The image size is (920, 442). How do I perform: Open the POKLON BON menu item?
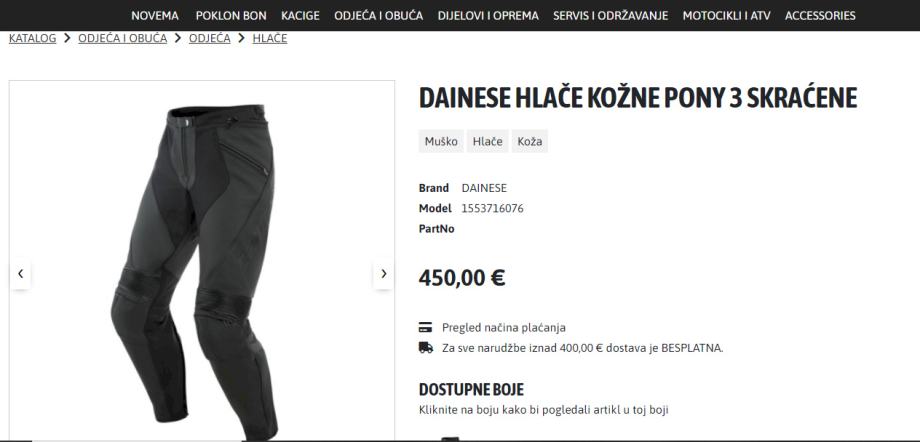click(x=231, y=16)
